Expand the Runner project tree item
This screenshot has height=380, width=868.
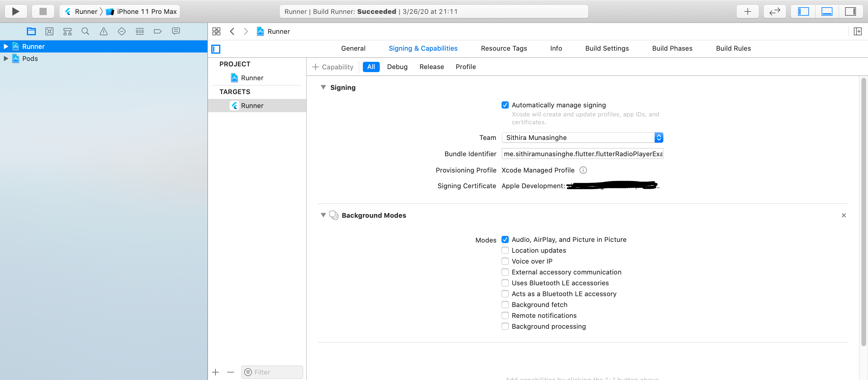coord(5,46)
